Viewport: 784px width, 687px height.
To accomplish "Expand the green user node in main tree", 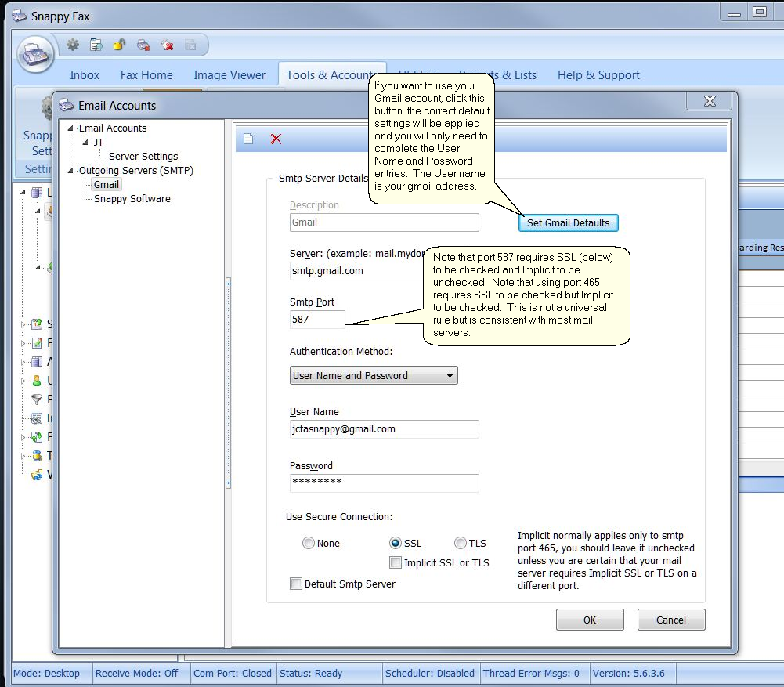I will click(23, 381).
